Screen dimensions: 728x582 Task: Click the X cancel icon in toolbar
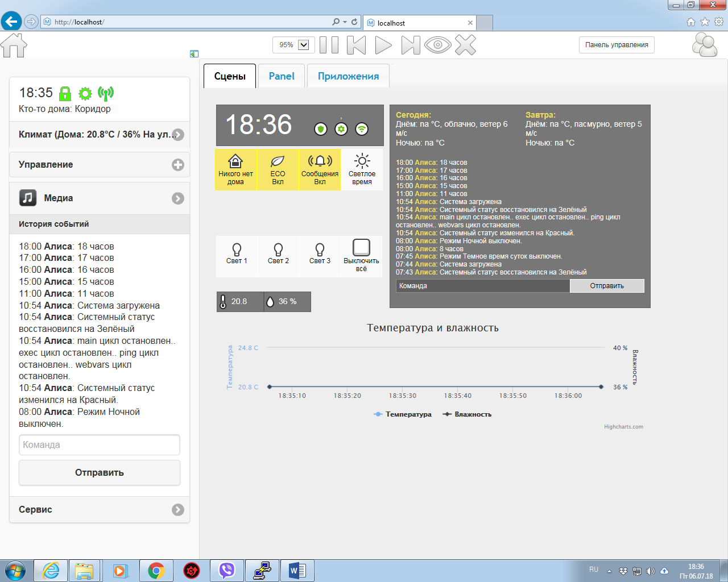coord(465,45)
